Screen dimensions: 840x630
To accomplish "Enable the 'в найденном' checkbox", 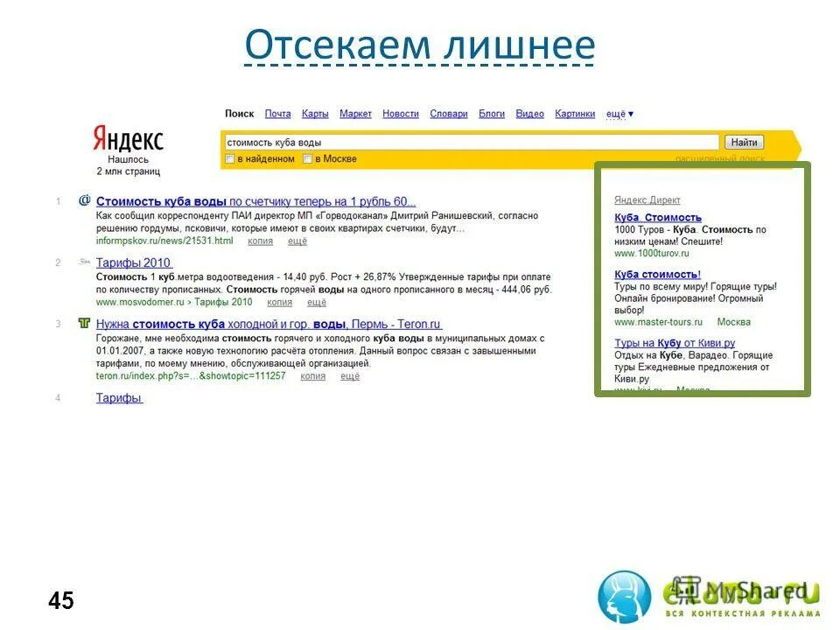I will click(230, 159).
